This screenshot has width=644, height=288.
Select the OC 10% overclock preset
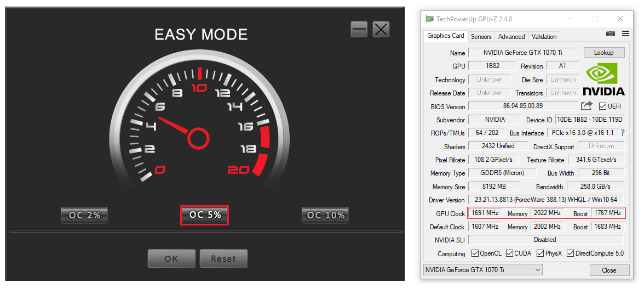click(x=325, y=215)
